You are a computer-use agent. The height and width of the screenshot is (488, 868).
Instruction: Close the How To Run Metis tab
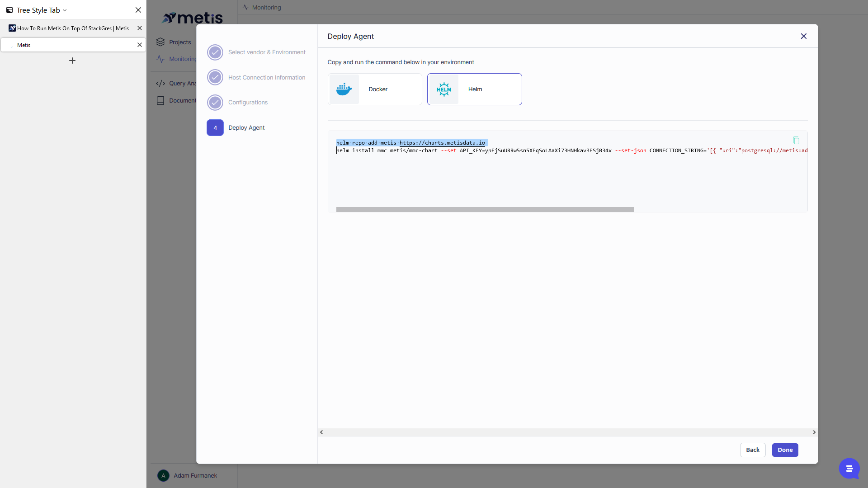[140, 28]
